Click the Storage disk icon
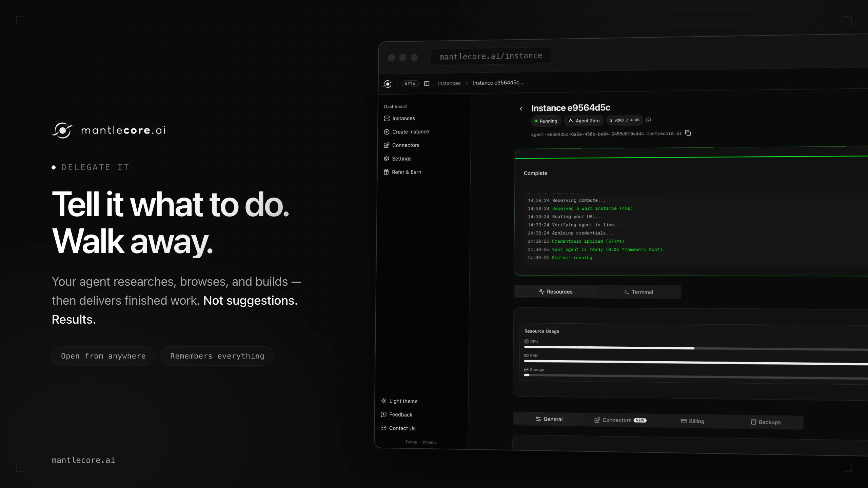 click(x=526, y=369)
